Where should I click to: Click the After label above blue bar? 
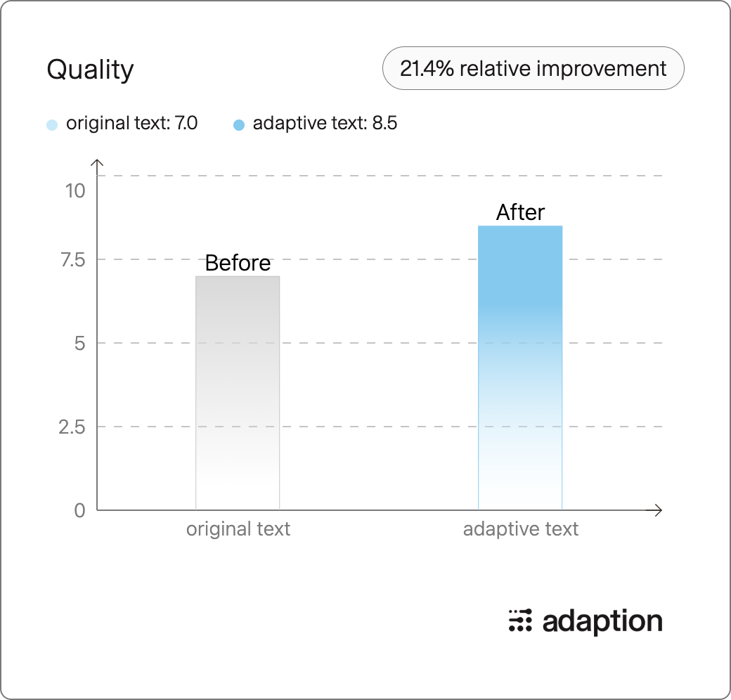520,212
